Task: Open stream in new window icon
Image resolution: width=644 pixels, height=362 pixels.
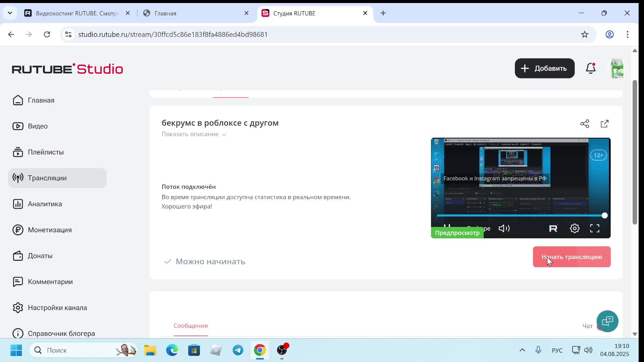Action: click(x=604, y=124)
